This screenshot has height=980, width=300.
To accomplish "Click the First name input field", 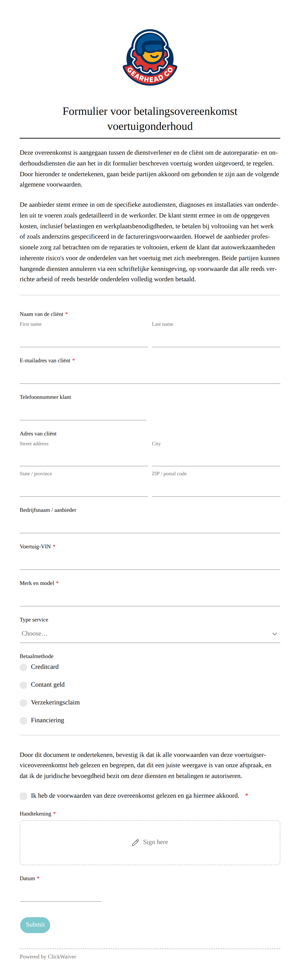I will (x=84, y=338).
